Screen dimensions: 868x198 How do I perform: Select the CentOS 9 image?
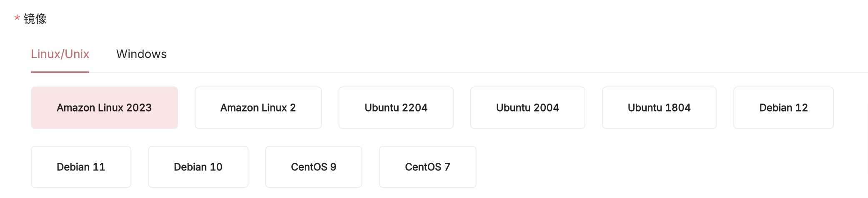[314, 167]
